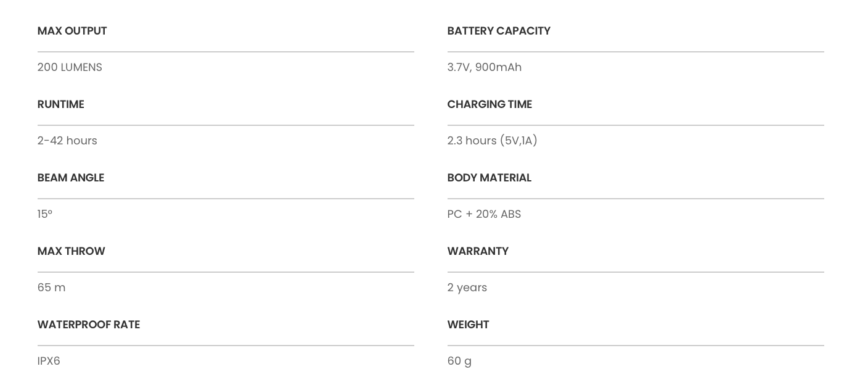Click the BATTERY CAPACITY heading
This screenshot has width=868, height=390.
coord(499,31)
